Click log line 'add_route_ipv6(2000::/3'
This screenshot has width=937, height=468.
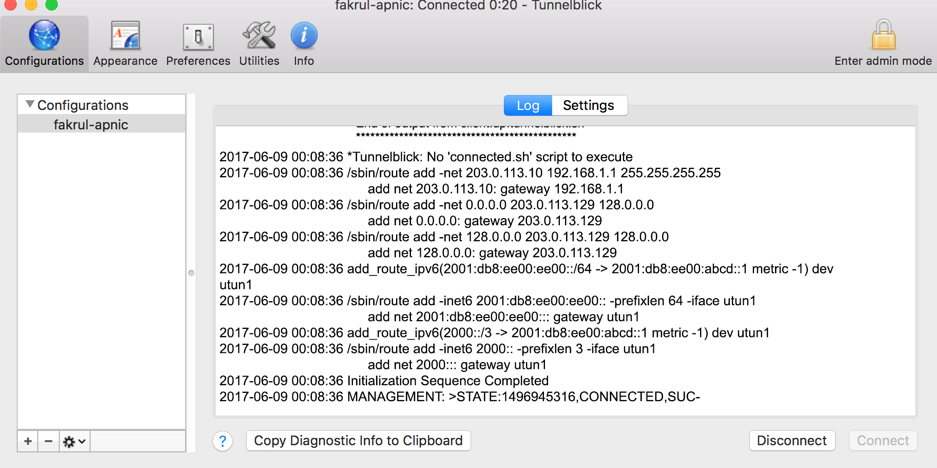click(494, 332)
